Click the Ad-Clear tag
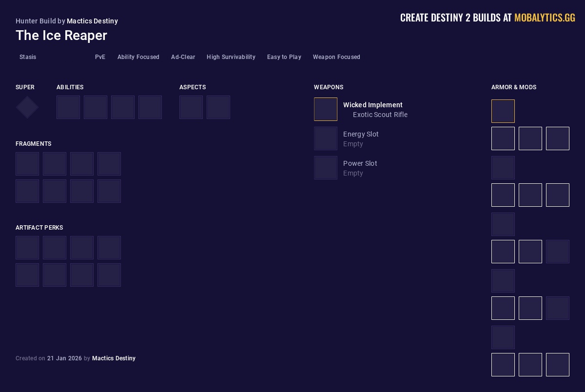The height and width of the screenshot is (392, 585). click(x=183, y=57)
